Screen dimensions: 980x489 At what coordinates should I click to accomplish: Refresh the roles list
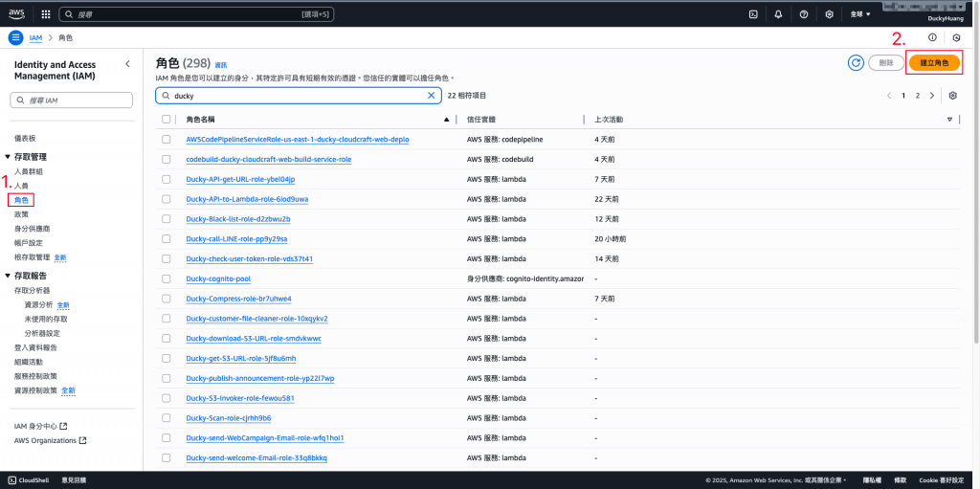tap(856, 62)
